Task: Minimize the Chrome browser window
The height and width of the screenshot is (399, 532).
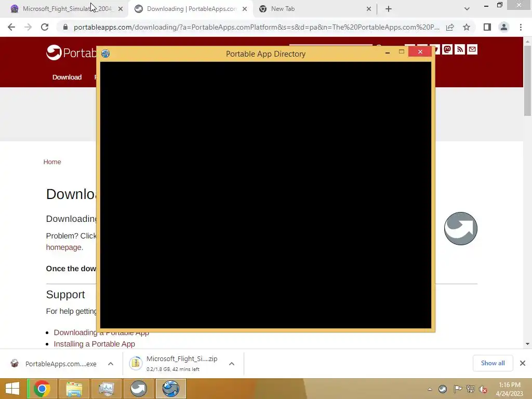Action: tap(486, 5)
